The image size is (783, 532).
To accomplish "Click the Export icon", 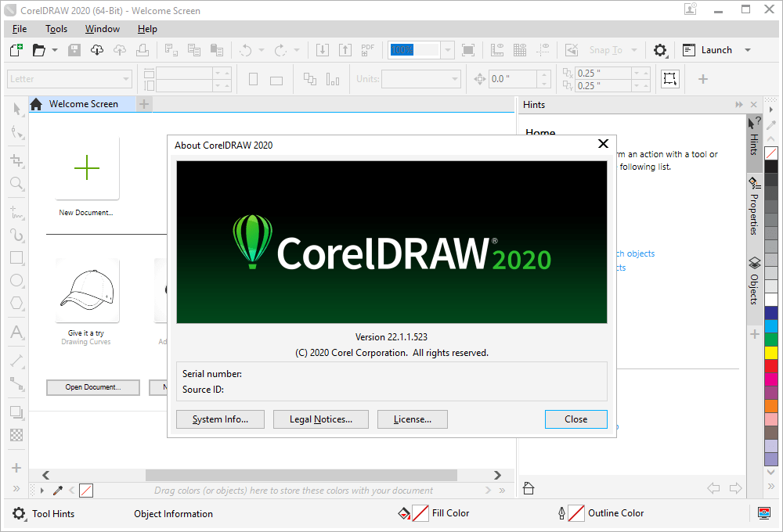I will click(x=345, y=50).
